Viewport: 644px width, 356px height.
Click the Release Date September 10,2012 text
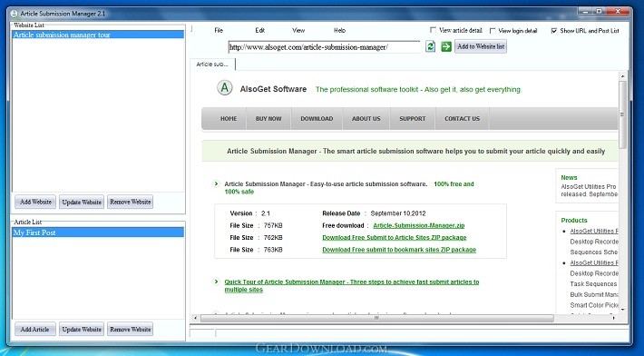click(374, 213)
